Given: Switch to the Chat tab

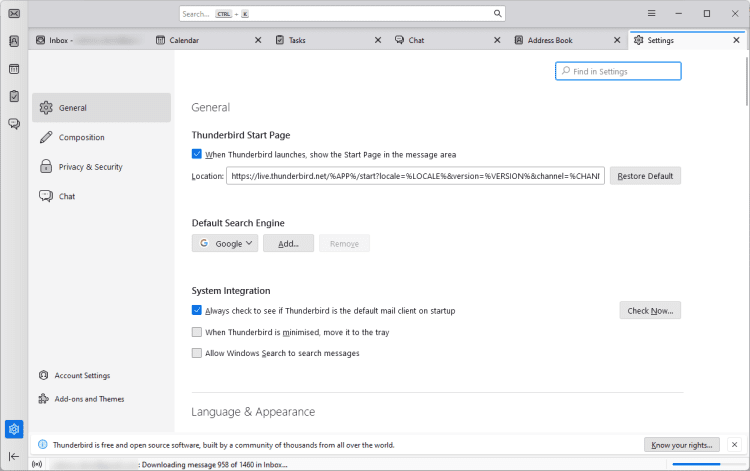Looking at the screenshot, I should click(x=447, y=40).
